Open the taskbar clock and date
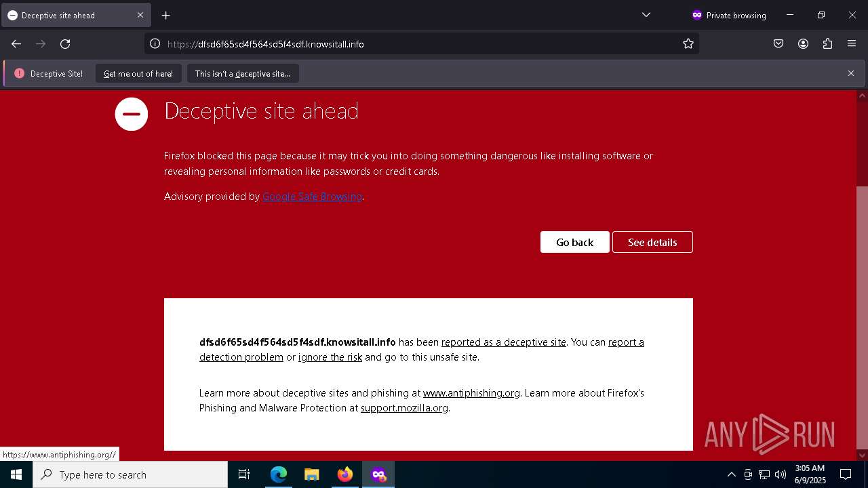Screen dimensions: 868x488 click(810, 474)
